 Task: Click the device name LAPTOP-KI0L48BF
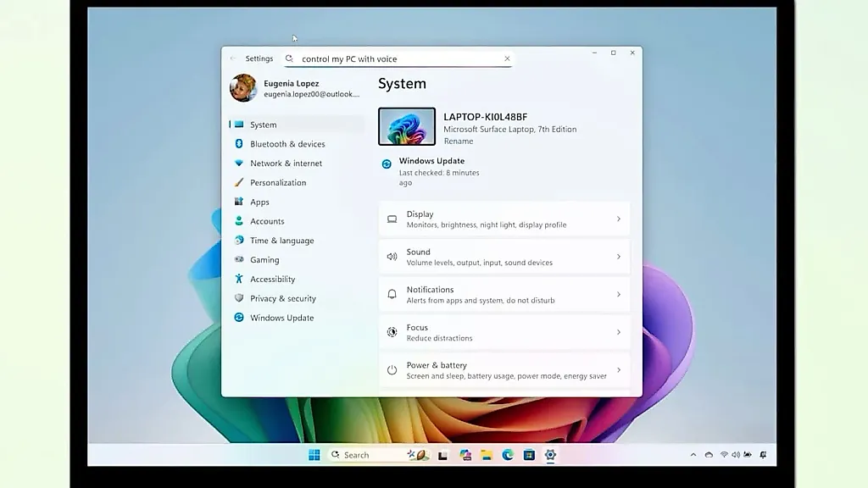pyautogui.click(x=486, y=117)
